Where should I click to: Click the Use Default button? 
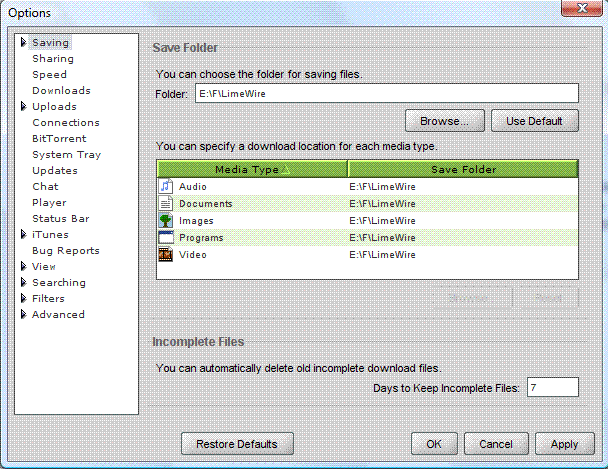(541, 121)
